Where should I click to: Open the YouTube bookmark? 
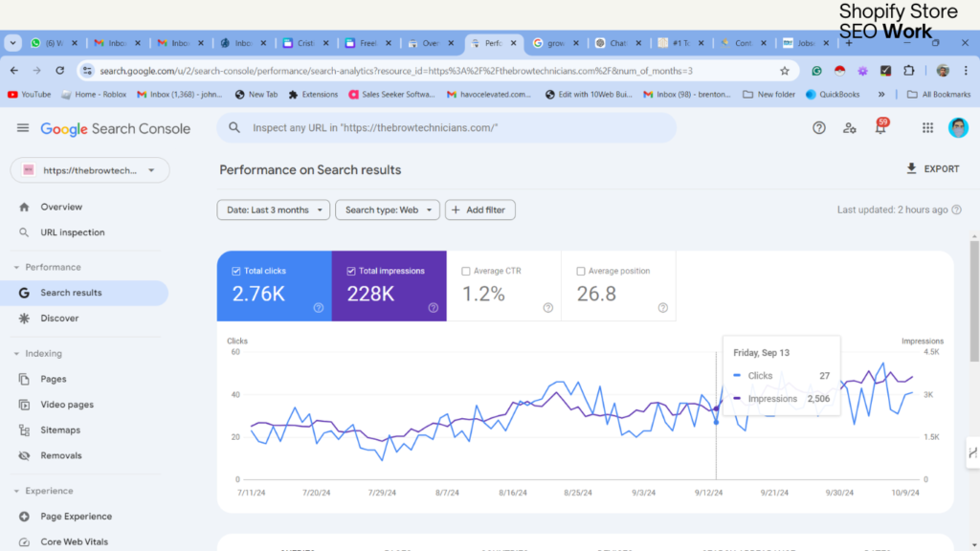click(x=30, y=95)
